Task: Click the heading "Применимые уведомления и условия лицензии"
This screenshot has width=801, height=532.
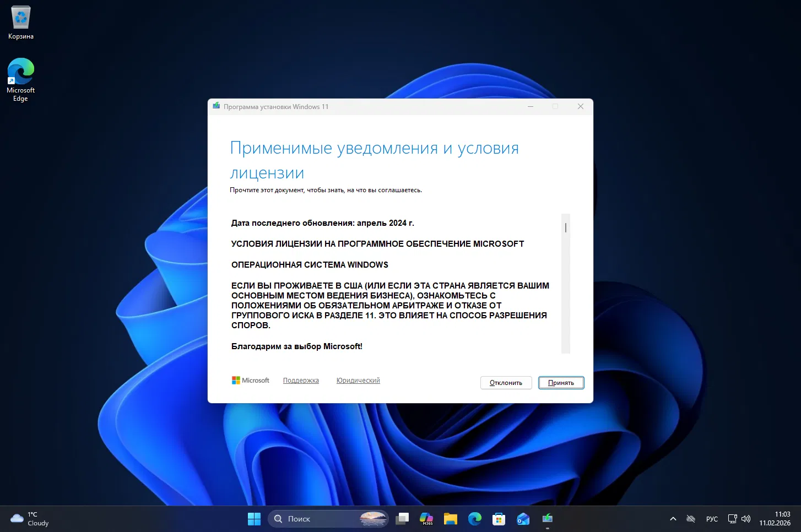Action: [375, 160]
